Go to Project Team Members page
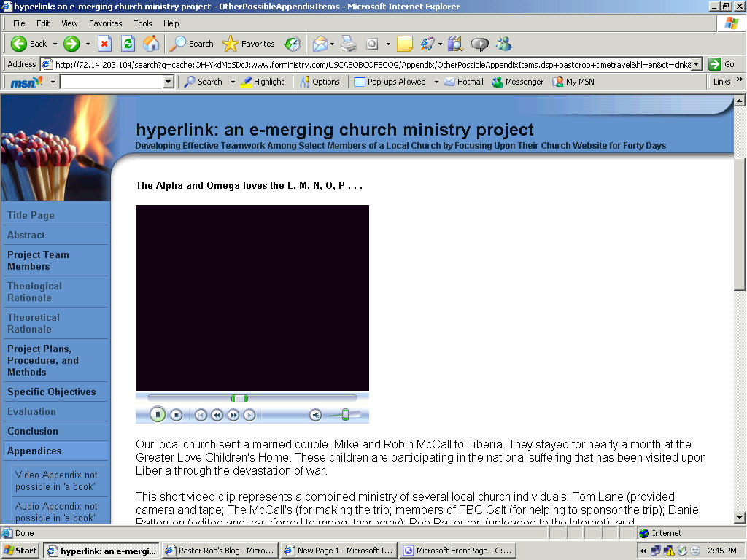This screenshot has height=560, width=747. 38,260
